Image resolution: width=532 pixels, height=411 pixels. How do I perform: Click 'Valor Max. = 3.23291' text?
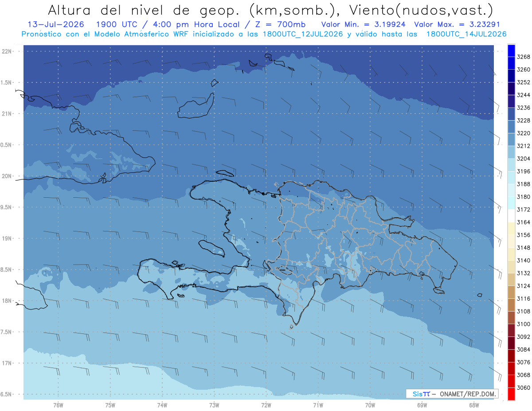click(457, 25)
